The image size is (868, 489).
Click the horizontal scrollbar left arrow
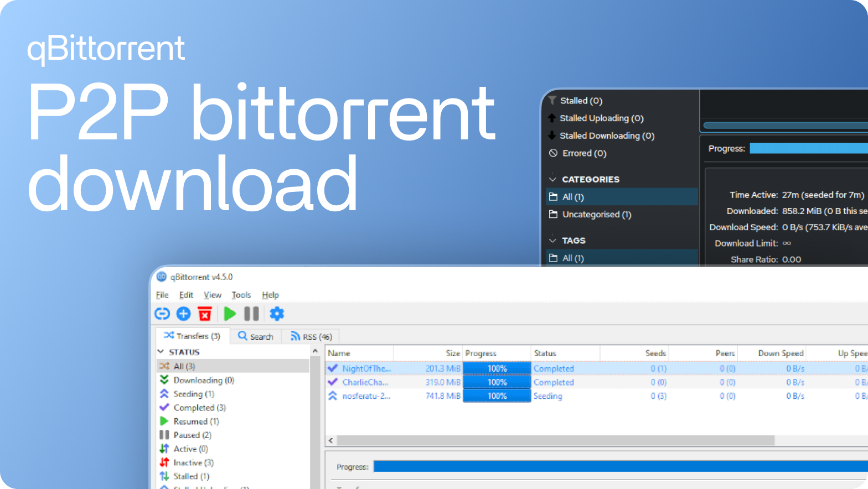(331, 440)
